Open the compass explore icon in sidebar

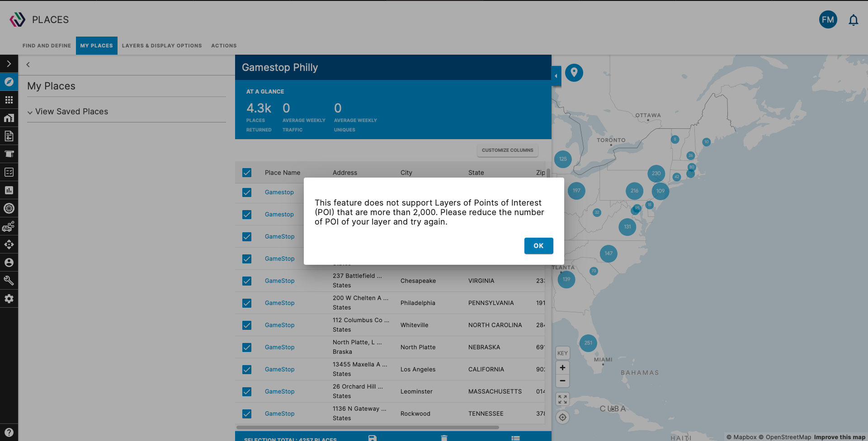click(9, 82)
